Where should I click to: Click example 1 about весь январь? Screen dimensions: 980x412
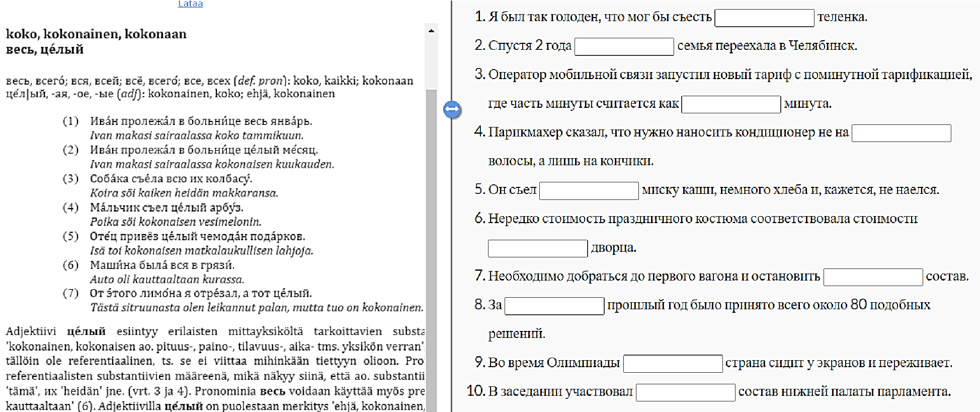[201, 121]
